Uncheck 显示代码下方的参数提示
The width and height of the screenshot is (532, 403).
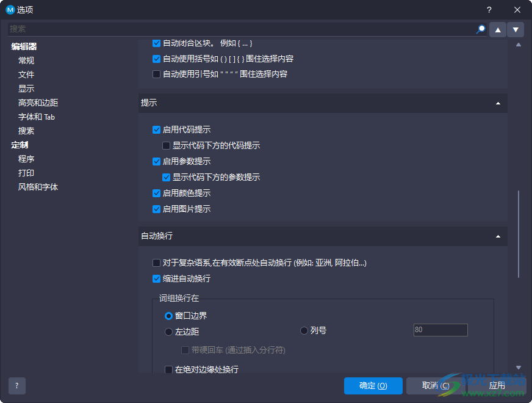click(166, 177)
